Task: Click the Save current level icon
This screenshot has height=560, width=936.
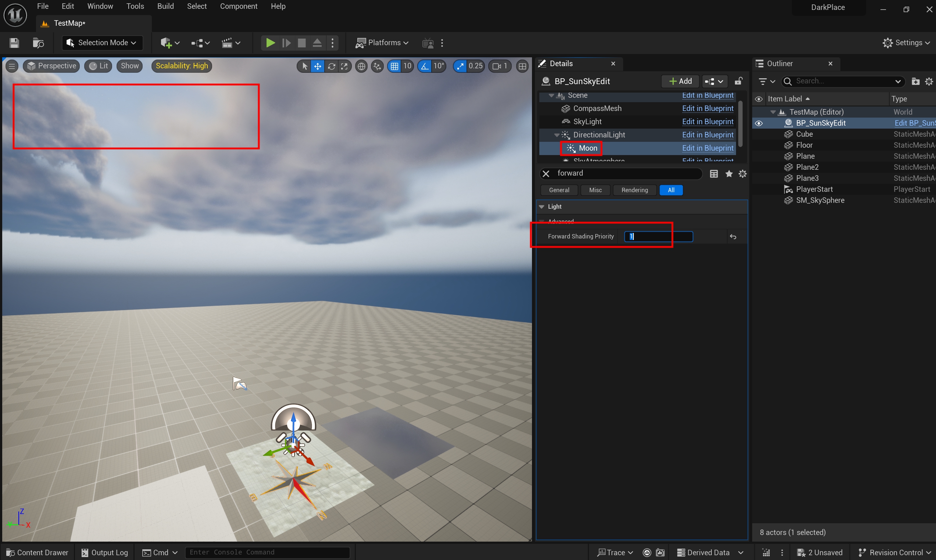Action: [14, 43]
